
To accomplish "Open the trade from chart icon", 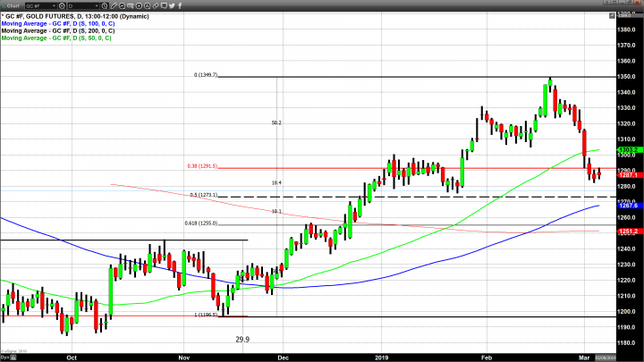I will coord(131,5).
